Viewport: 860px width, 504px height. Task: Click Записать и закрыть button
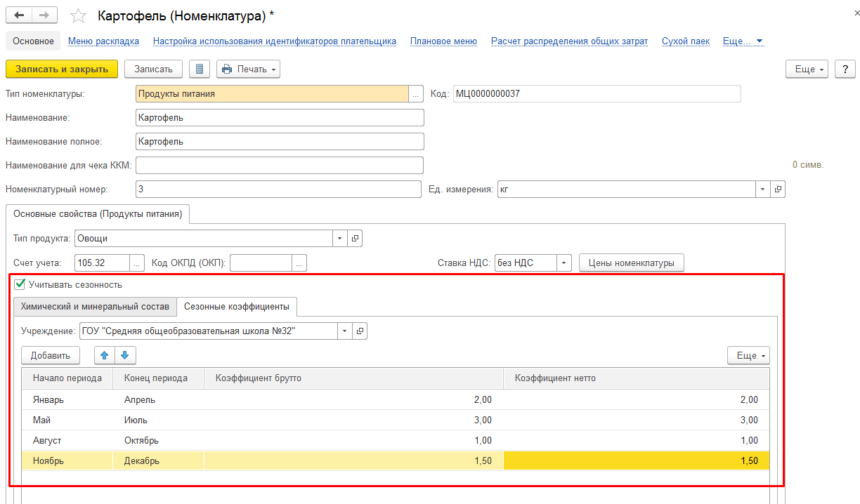pos(62,69)
